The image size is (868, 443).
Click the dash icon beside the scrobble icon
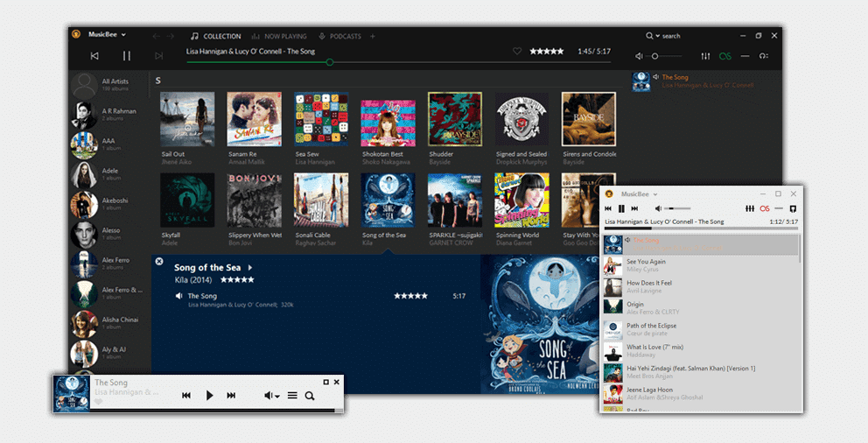click(x=745, y=56)
